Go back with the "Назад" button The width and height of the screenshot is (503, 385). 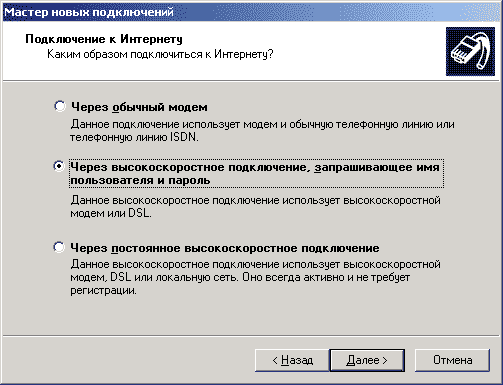(x=292, y=360)
